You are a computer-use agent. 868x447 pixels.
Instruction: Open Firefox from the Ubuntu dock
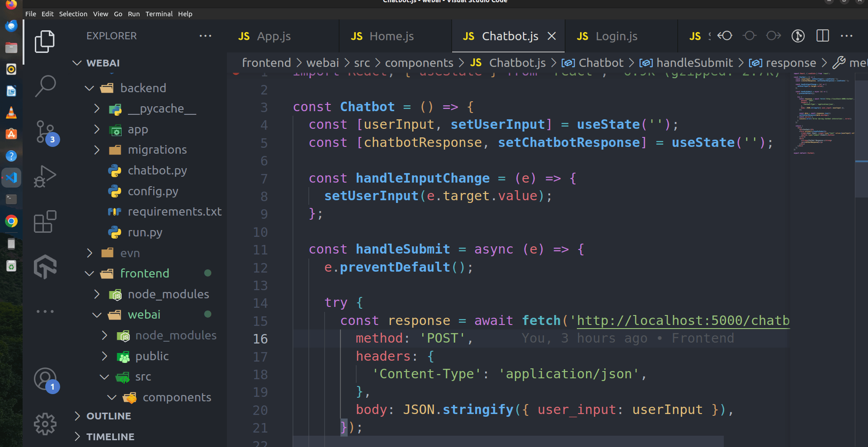pos(11,4)
